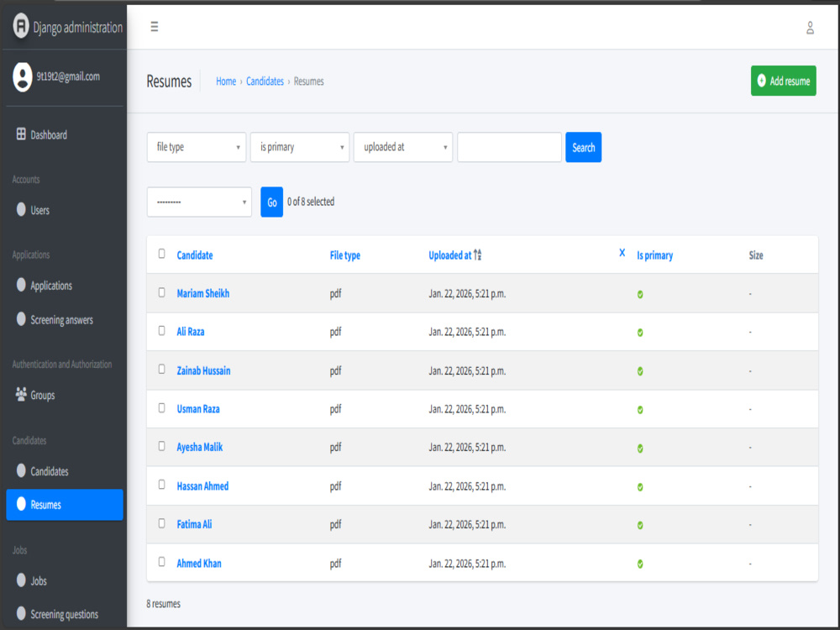840x630 pixels.
Task: Open Screening questions in the sidebar
Action: 65,614
